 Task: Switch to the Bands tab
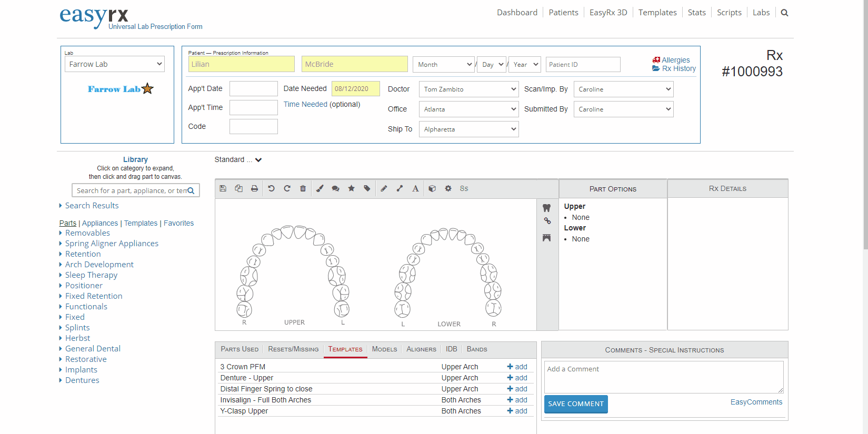pyautogui.click(x=477, y=349)
